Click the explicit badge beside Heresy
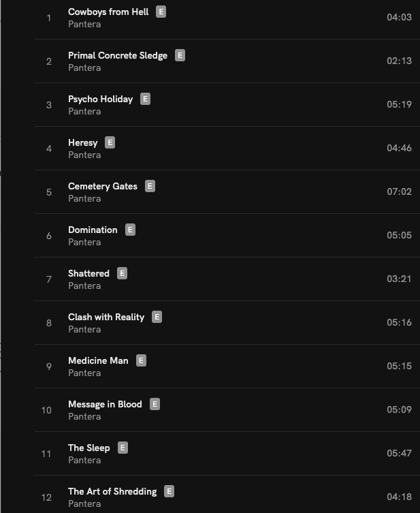 pos(110,142)
